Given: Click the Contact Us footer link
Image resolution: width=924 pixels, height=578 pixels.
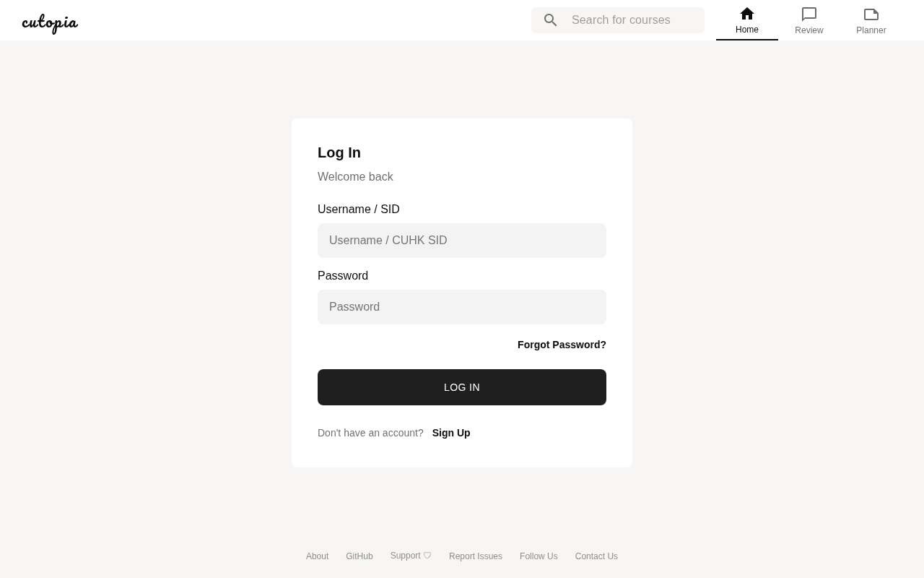Looking at the screenshot, I should (596, 556).
